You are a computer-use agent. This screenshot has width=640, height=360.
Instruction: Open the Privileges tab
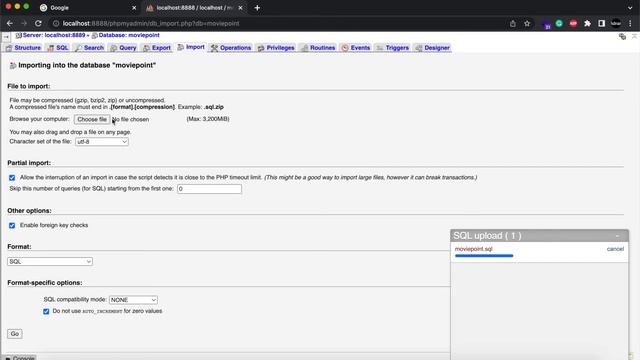[276, 48]
